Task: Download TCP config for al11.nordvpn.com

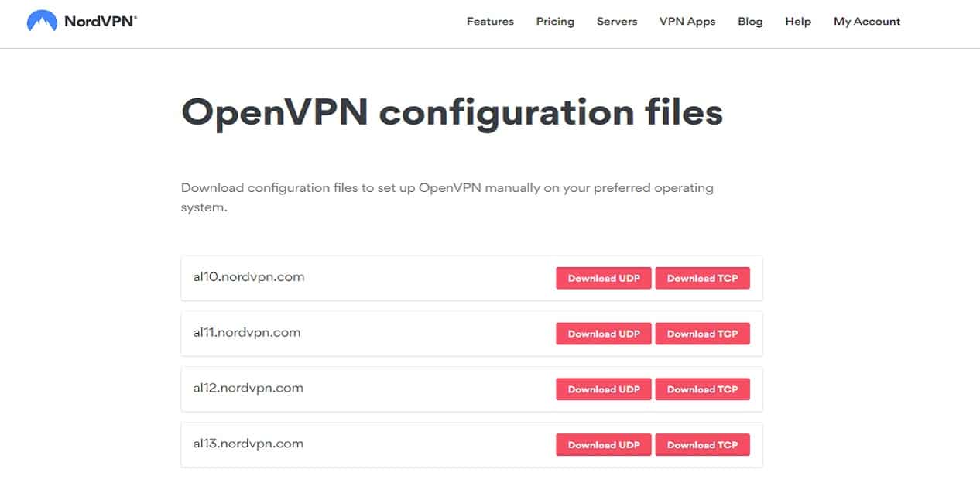Action: [x=703, y=334]
